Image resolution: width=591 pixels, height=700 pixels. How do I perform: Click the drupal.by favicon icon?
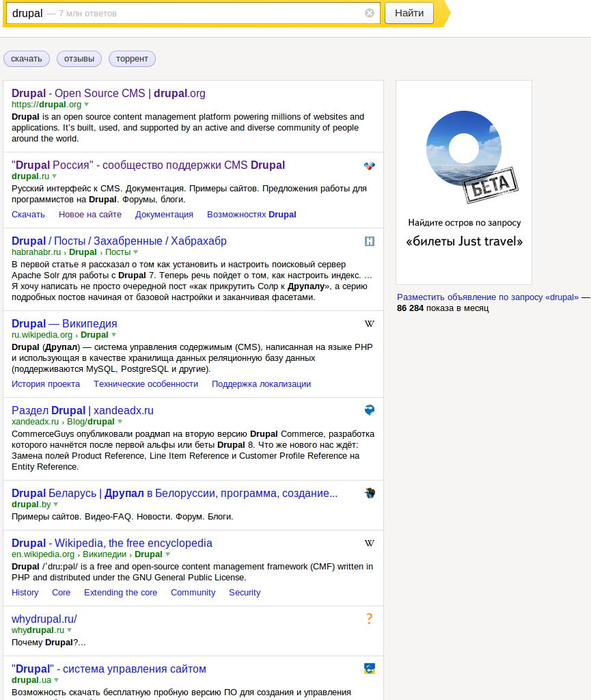pos(370,494)
